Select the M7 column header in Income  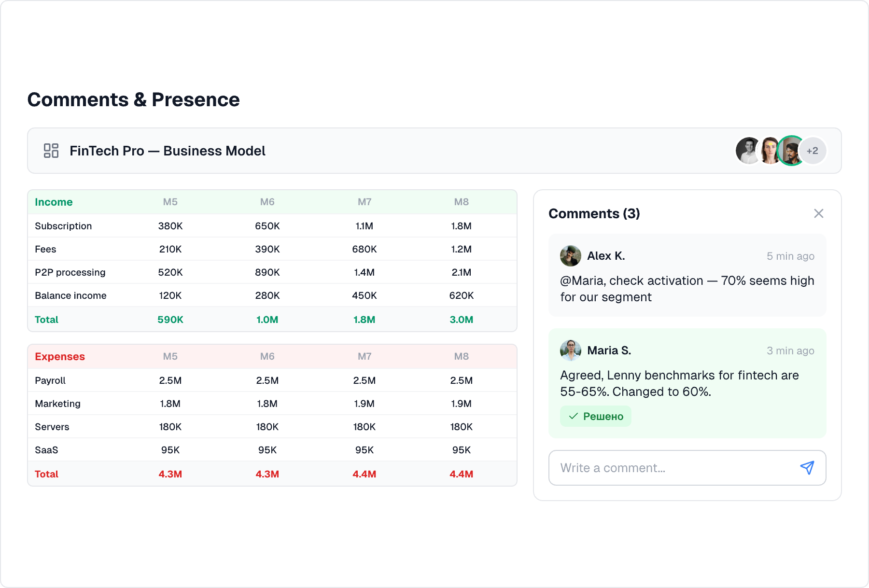[364, 202]
